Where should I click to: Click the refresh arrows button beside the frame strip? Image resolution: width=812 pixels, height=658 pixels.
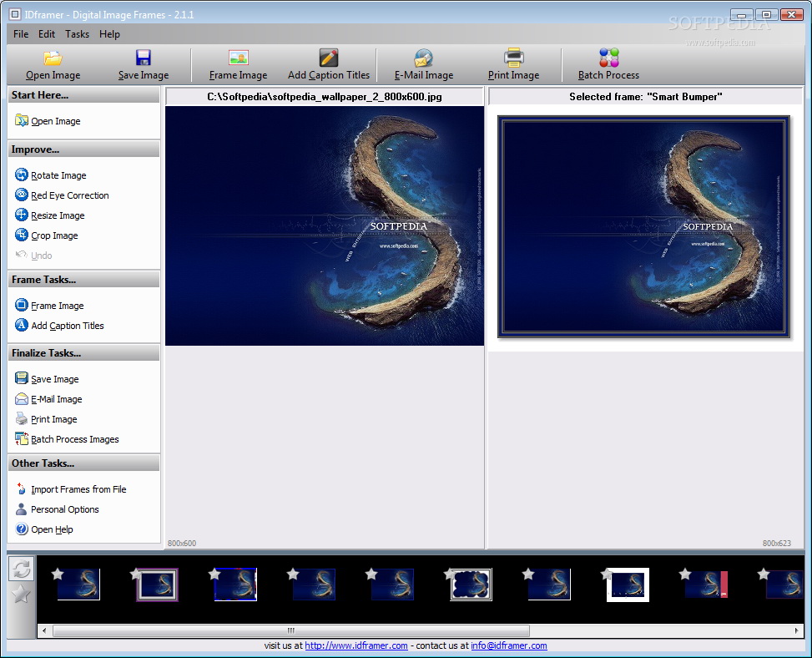(22, 569)
